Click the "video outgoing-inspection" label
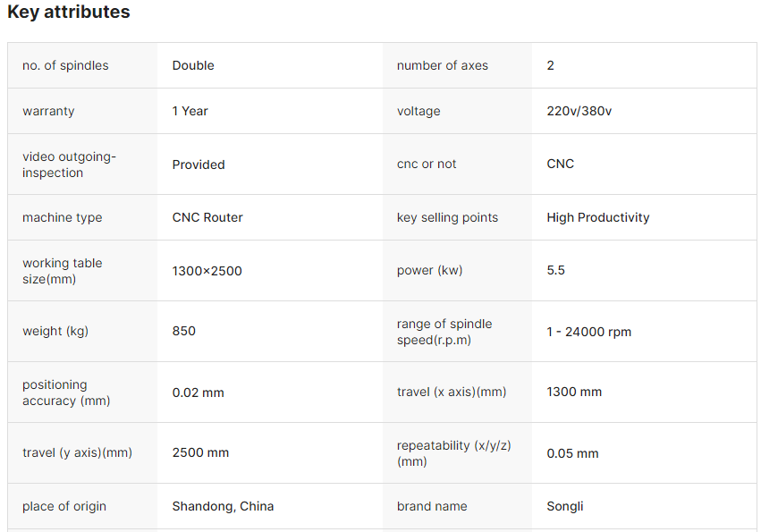This screenshot has height=532, width=761. coord(70,165)
